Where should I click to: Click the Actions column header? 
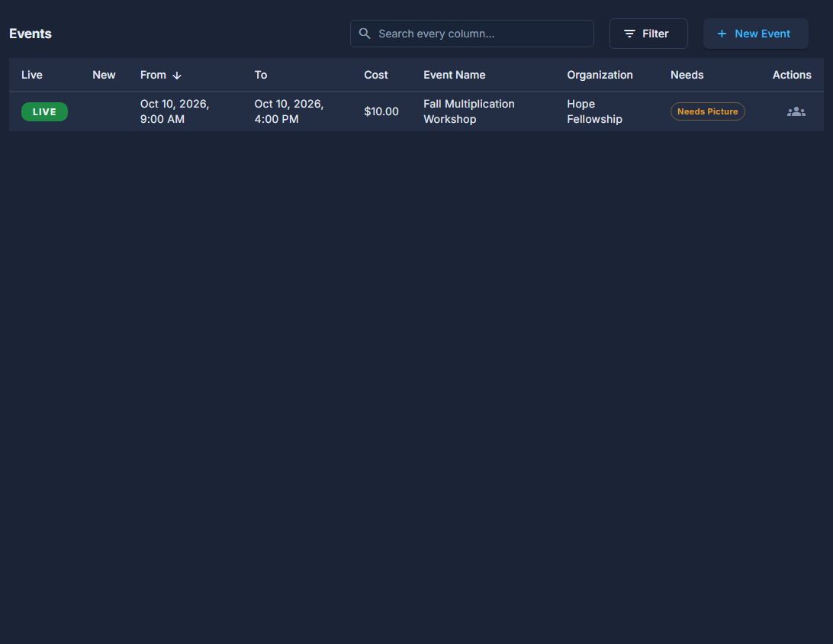792,75
